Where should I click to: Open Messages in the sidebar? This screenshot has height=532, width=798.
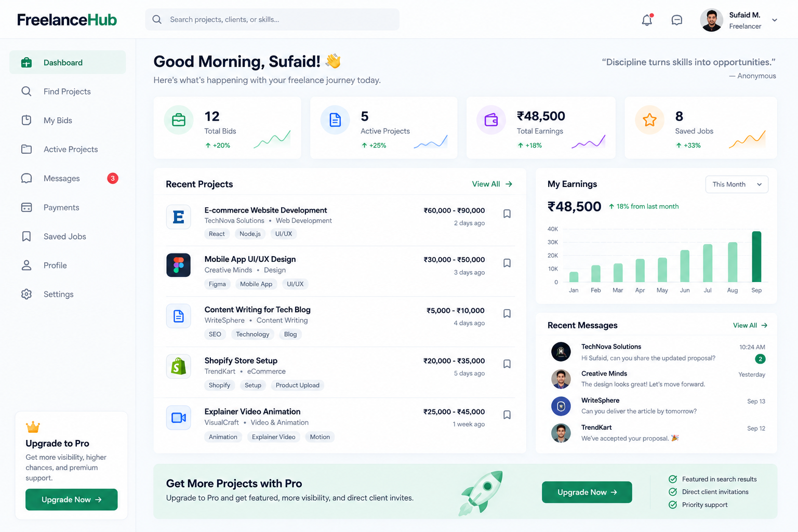point(68,178)
